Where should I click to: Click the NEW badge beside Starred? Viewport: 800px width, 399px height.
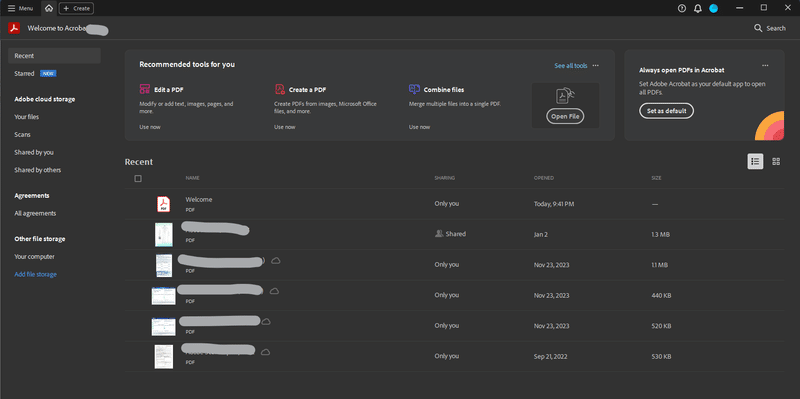pos(48,73)
